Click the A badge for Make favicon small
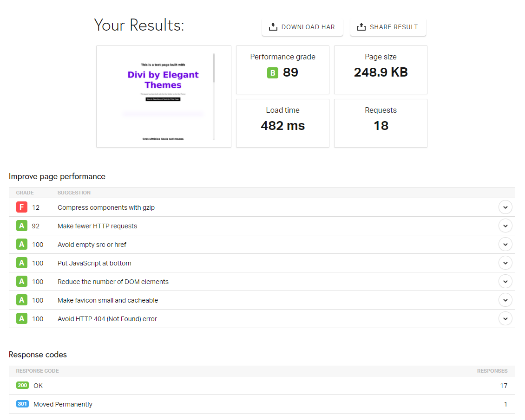The image size is (525, 420). click(x=22, y=300)
